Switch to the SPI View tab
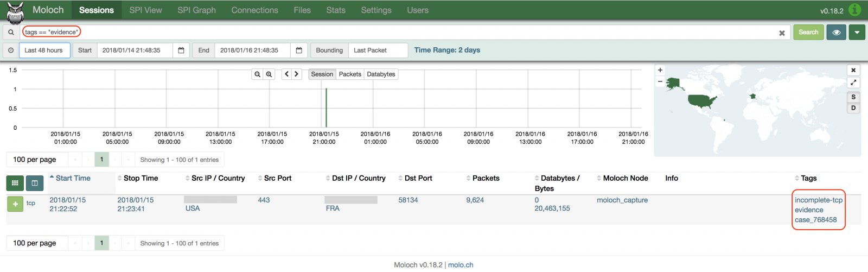This screenshot has width=868, height=272. click(x=145, y=10)
